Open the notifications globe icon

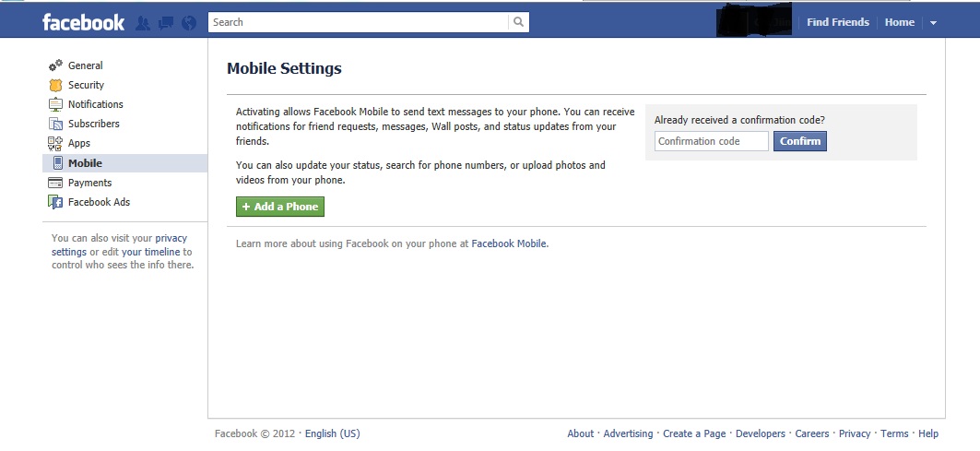[x=189, y=23]
